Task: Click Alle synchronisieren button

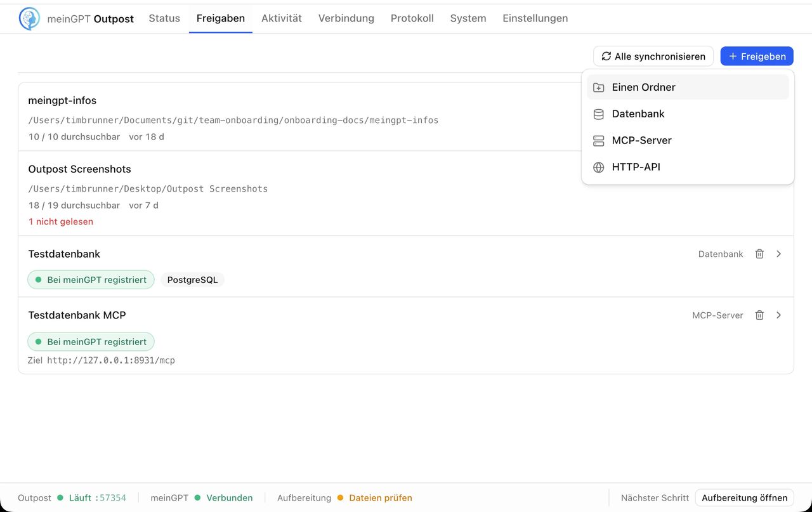Action: 653,56
